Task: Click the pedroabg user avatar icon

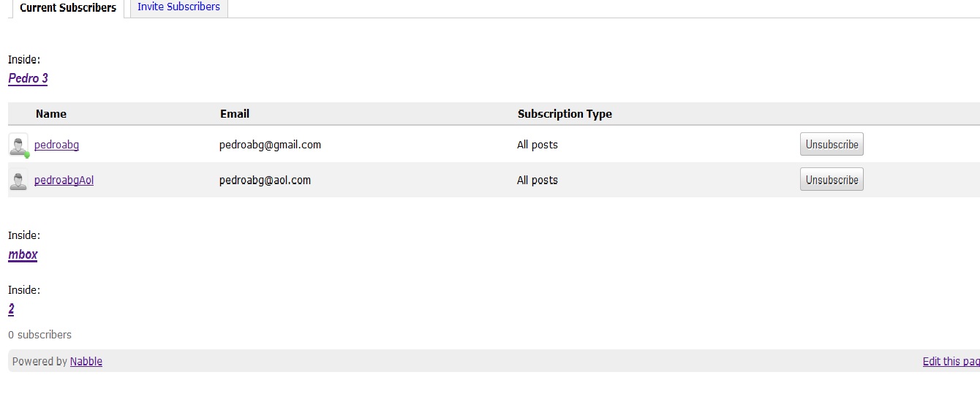Action: click(x=18, y=145)
